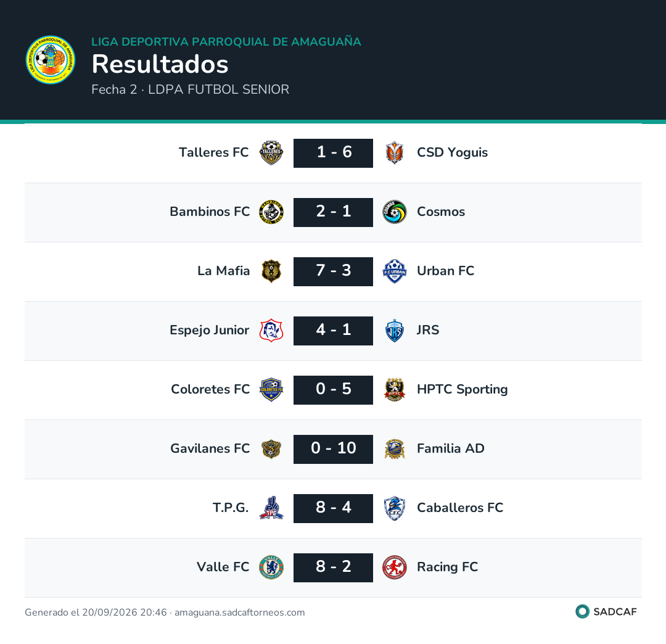Click the HPTC Sporting badge
The image size is (666, 644).
click(395, 389)
